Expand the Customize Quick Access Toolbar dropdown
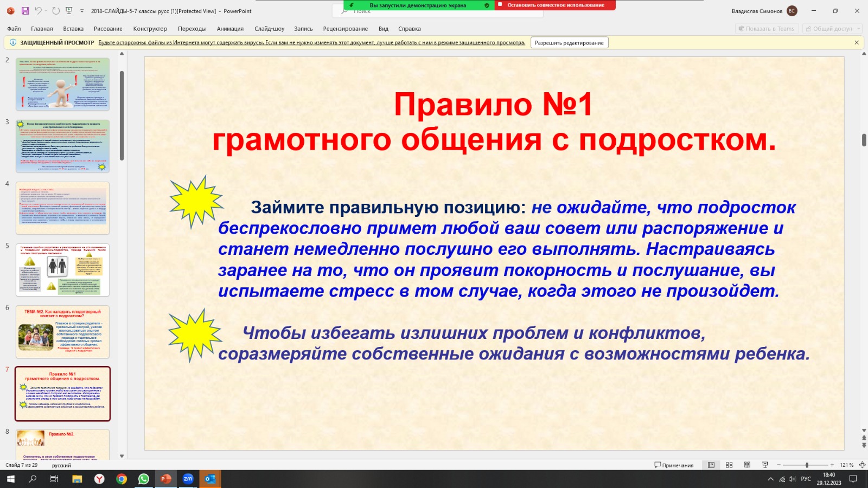 click(82, 11)
